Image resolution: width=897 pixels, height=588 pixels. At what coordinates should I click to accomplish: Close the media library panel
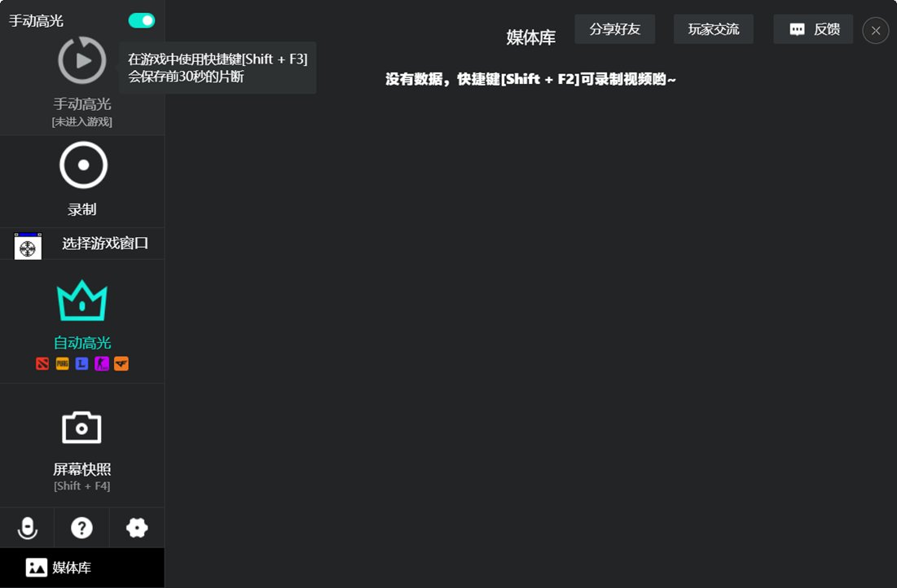(x=876, y=31)
